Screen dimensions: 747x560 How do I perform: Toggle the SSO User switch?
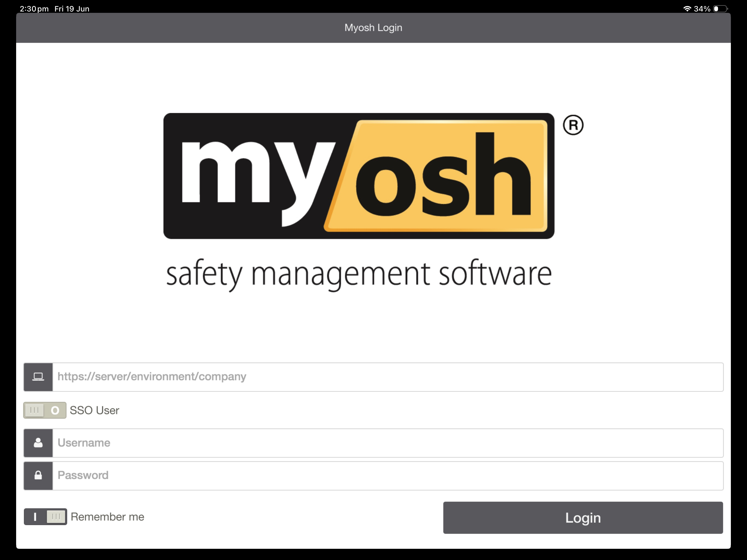point(45,410)
